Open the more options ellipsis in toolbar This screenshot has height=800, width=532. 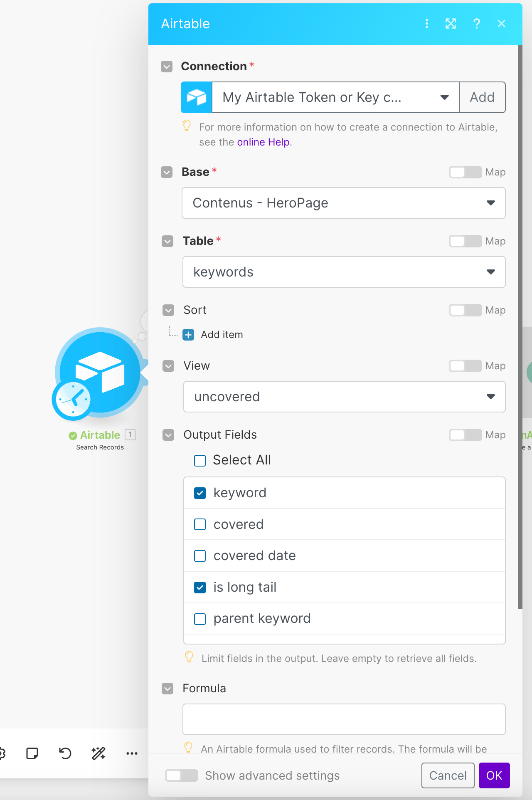pyautogui.click(x=132, y=753)
